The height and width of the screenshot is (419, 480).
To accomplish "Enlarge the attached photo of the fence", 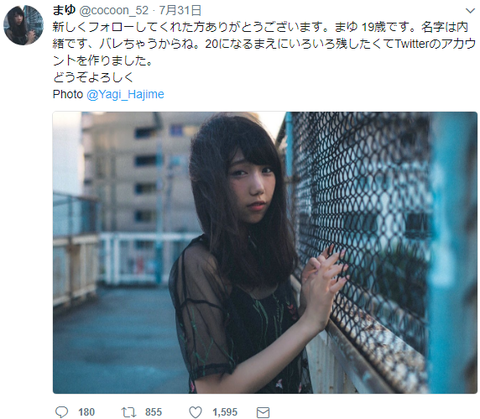I will 265,252.
